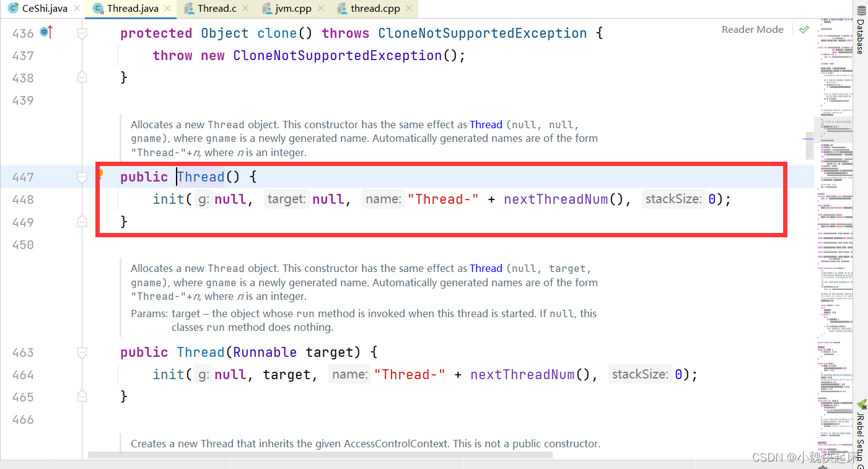Click the stackSize: hint on line 464
868x469 pixels.
(x=640, y=375)
